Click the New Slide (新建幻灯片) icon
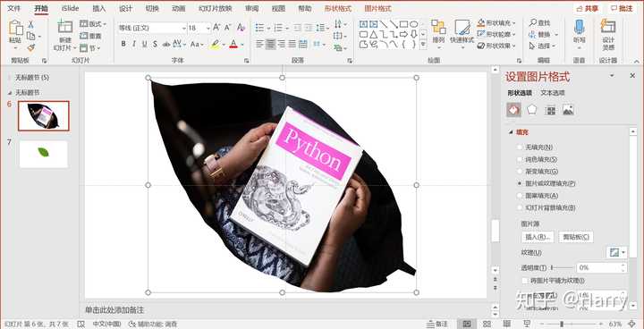The height and width of the screenshot is (329, 644). (x=65, y=27)
